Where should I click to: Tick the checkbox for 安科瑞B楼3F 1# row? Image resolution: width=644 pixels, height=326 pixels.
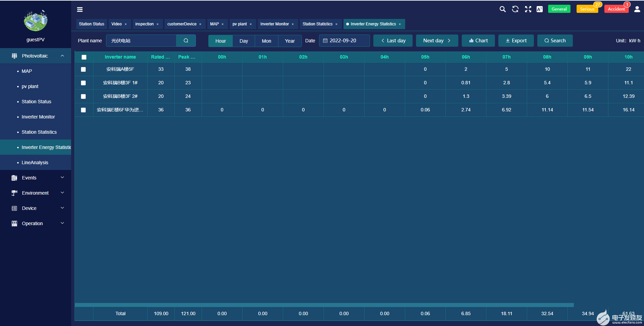(83, 83)
